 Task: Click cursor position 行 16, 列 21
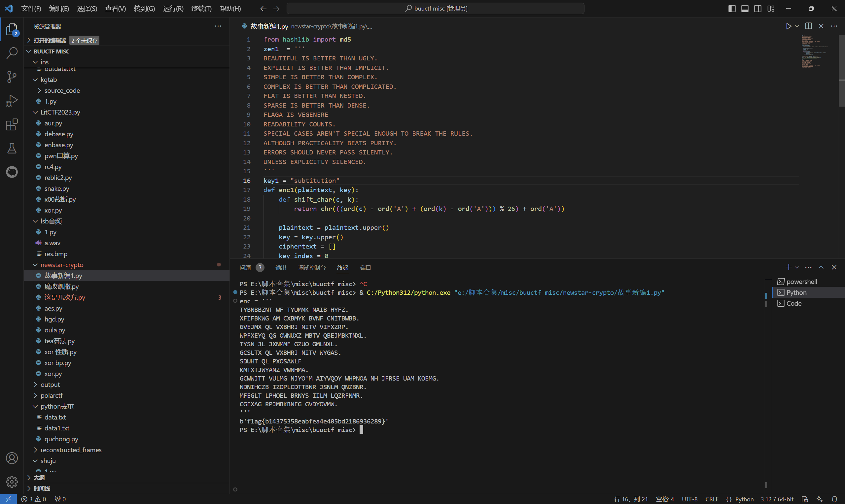coord(631,499)
